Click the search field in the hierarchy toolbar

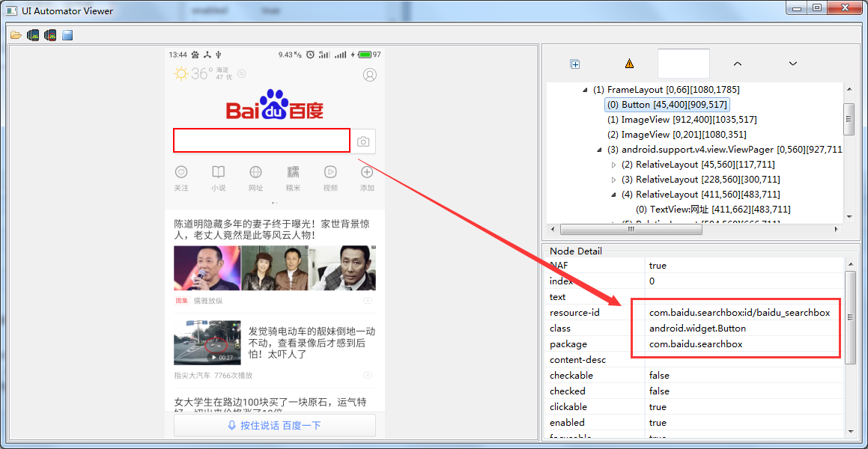684,64
